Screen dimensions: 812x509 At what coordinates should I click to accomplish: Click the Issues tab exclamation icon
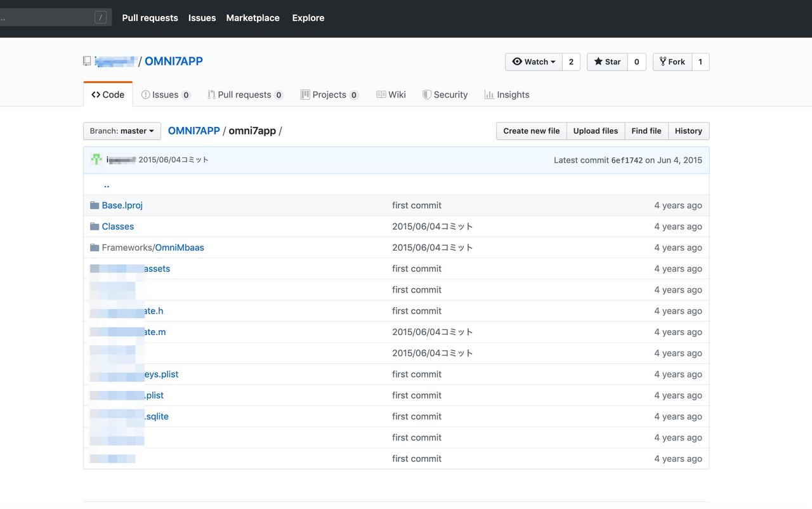coord(145,95)
